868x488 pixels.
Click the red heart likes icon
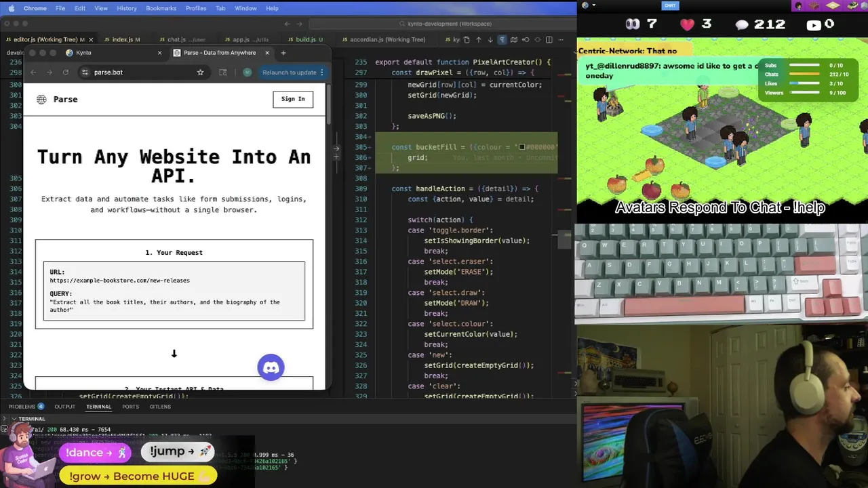pos(688,24)
